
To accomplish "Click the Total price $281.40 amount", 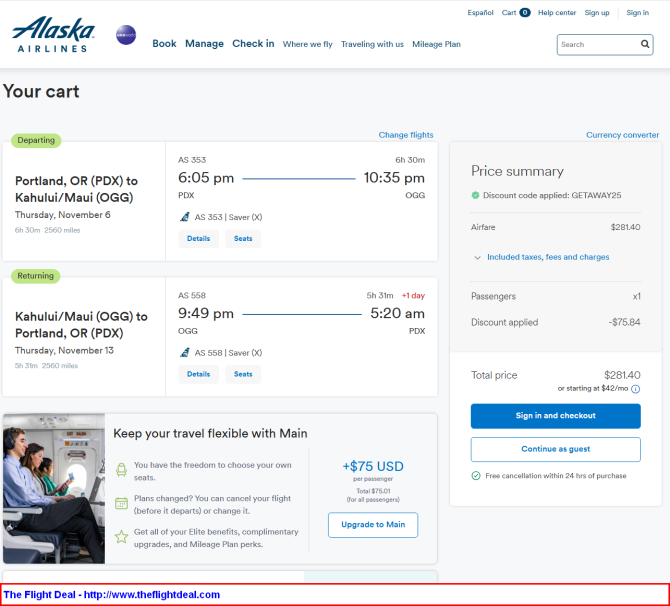I will (622, 375).
